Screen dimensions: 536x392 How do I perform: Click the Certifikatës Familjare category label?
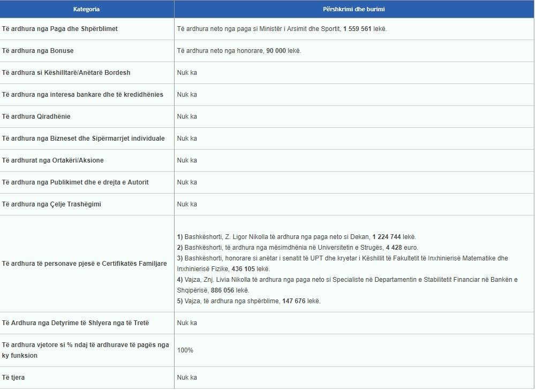coord(85,264)
